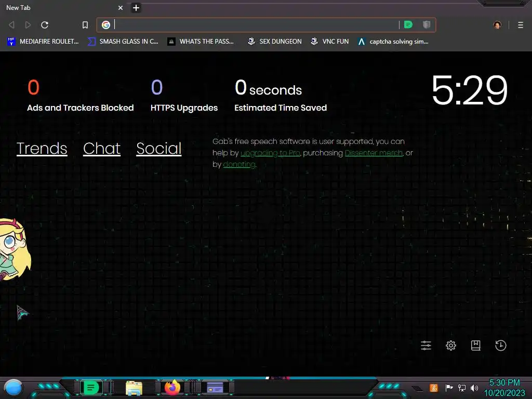The width and height of the screenshot is (532, 399).
Task: Open the volume speaker tray icon
Action: pos(474,388)
